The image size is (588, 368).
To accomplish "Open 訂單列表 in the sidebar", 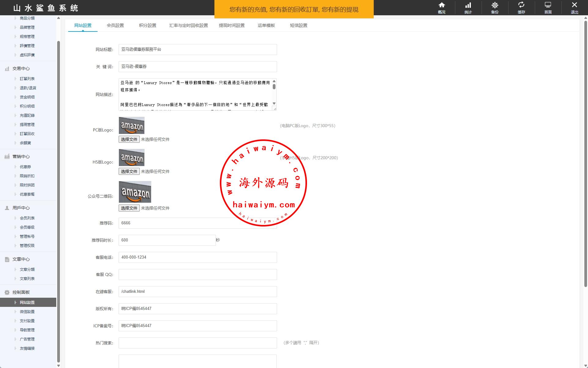I will pyautogui.click(x=27, y=79).
